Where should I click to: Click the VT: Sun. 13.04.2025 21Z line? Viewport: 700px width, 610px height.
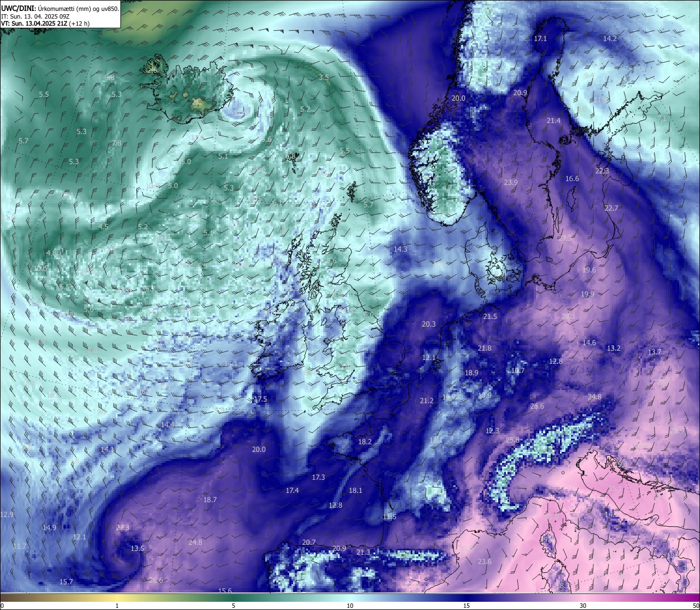pyautogui.click(x=45, y=24)
